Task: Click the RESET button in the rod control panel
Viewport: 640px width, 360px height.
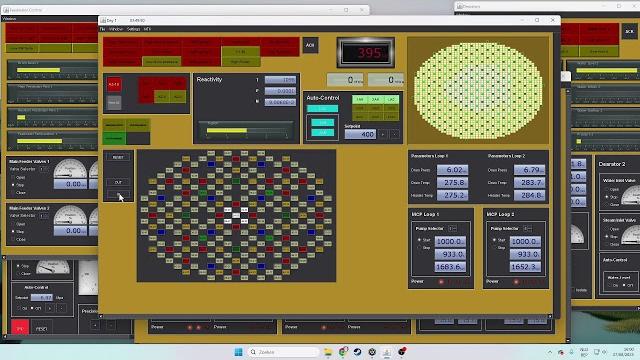Action: coord(118,157)
